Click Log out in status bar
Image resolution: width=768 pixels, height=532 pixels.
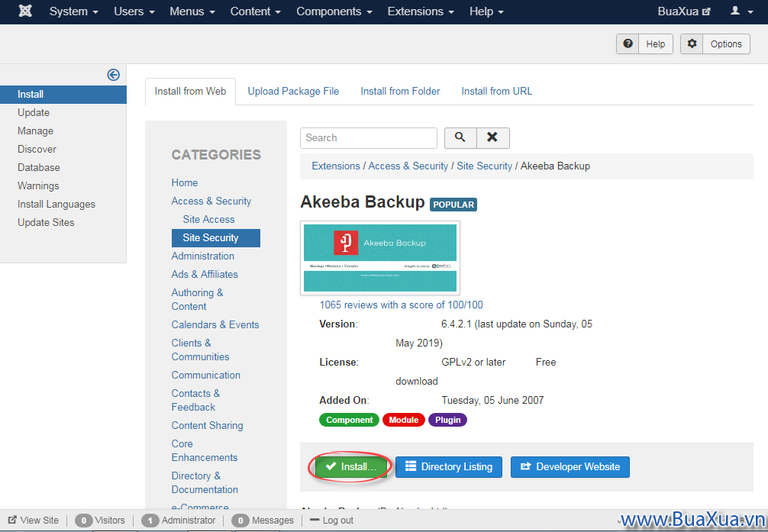(331, 521)
